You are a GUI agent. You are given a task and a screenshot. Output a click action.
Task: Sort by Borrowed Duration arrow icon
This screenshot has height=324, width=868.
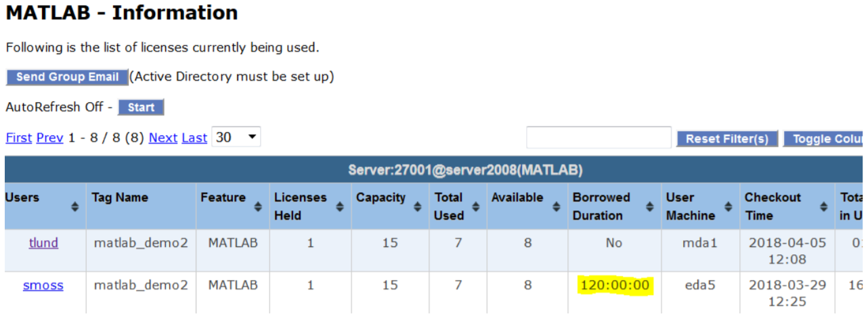(650, 207)
